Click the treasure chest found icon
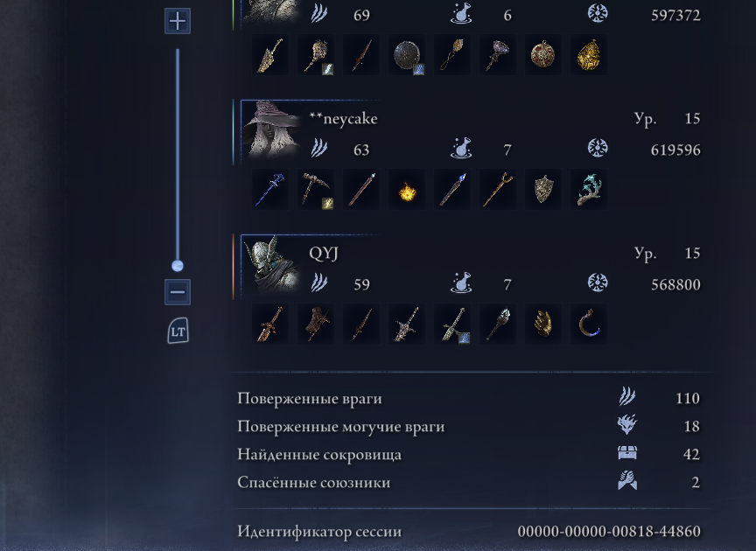Screen dimensions: 756x551 (627, 453)
